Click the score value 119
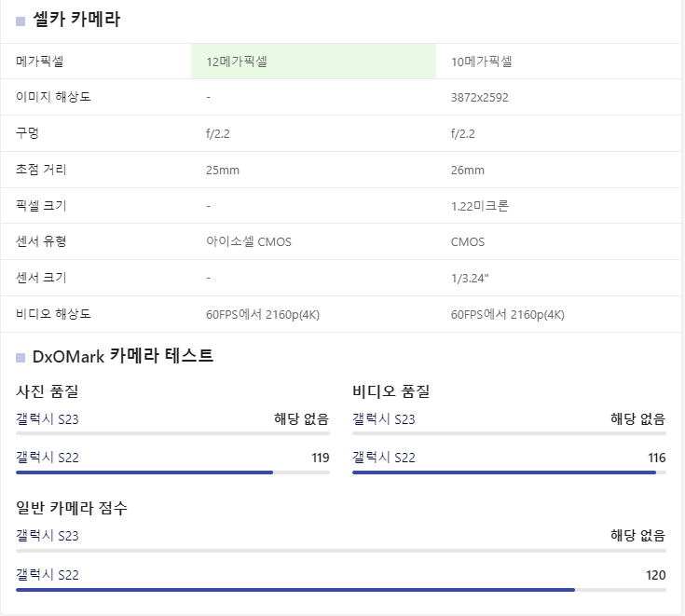The height and width of the screenshot is (616, 685). click(x=321, y=458)
